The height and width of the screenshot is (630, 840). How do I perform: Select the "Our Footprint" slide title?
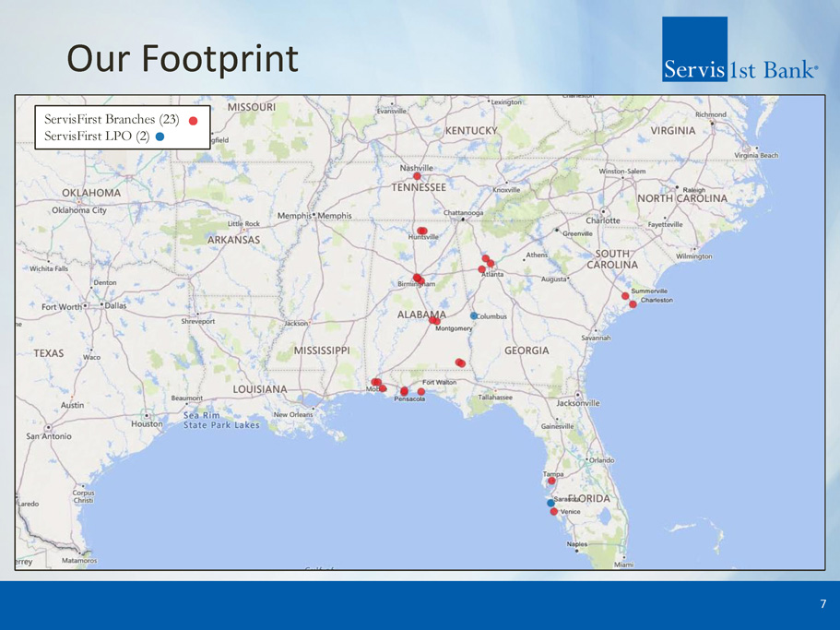click(x=183, y=59)
